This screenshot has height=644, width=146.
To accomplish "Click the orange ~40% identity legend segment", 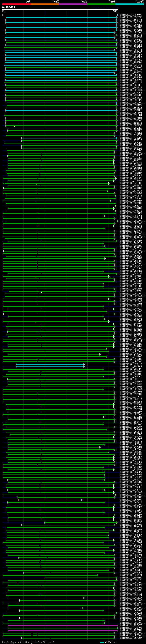I will tap(45, 4).
